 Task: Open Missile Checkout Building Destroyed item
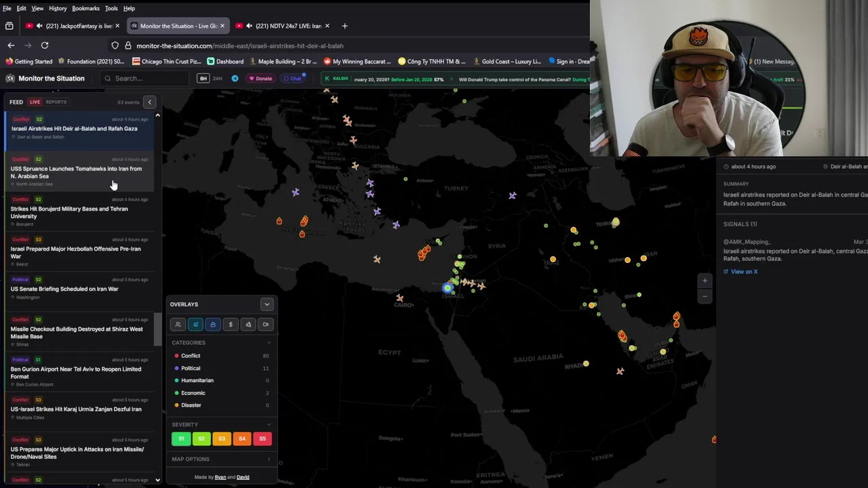coord(79,333)
